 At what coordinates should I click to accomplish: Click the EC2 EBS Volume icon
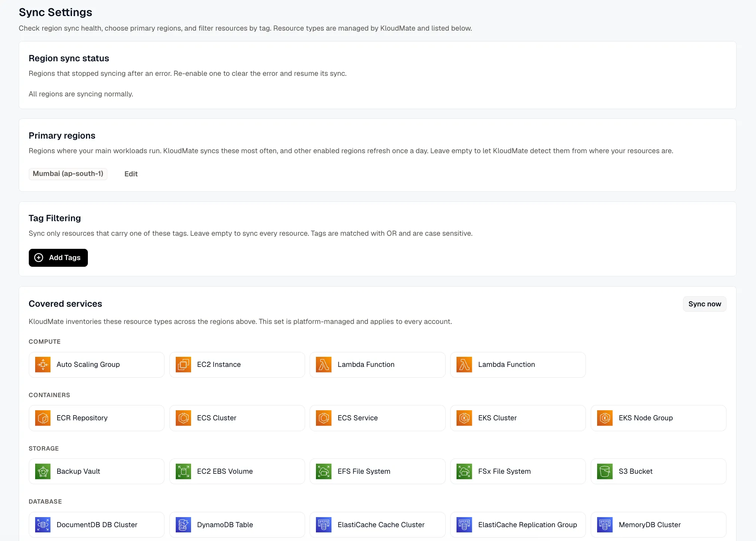[183, 472]
